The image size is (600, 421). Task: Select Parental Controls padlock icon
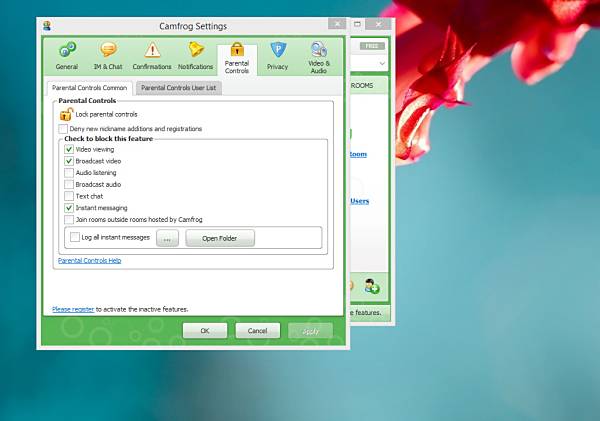tap(237, 49)
